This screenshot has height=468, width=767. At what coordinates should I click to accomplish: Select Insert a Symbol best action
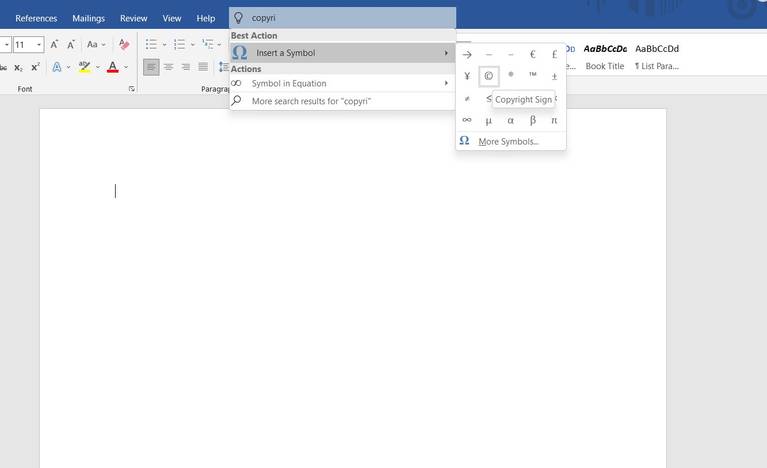pyautogui.click(x=342, y=53)
